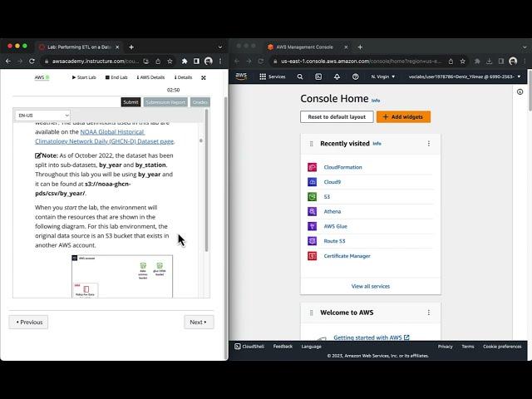Open a new tab in AWS console browser

[360, 47]
